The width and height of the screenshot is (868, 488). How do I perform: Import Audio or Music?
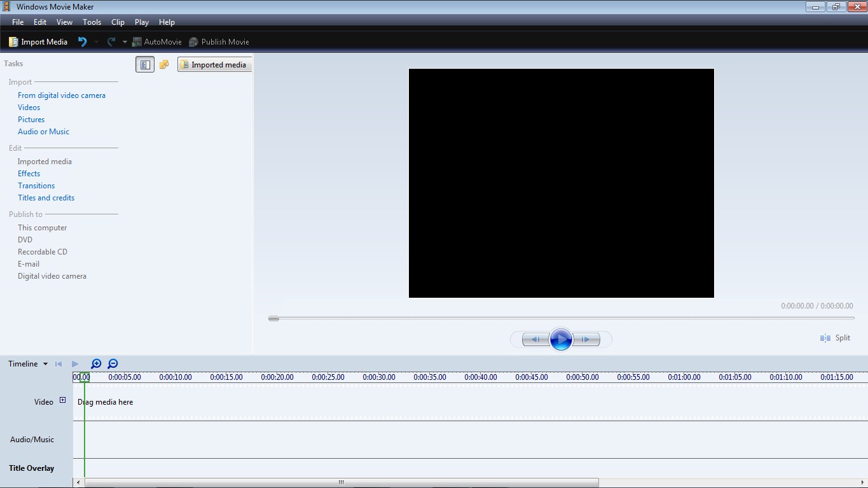tap(43, 132)
